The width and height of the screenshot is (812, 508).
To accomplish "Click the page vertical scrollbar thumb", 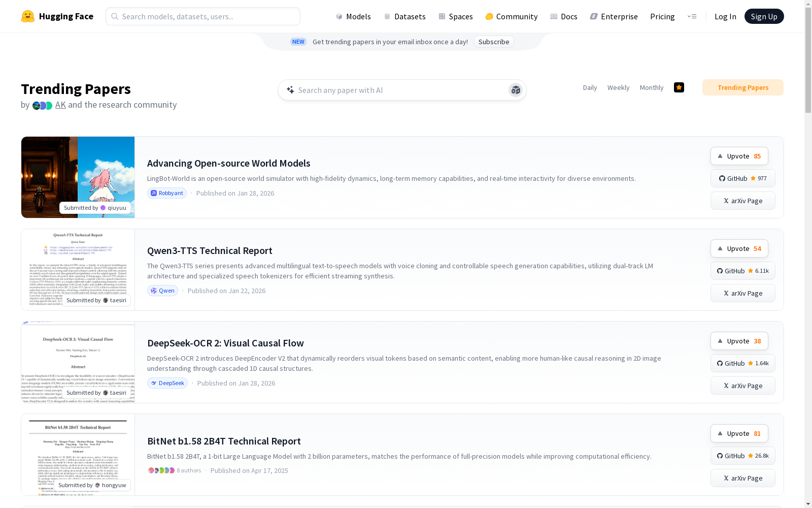I will click(x=808, y=61).
